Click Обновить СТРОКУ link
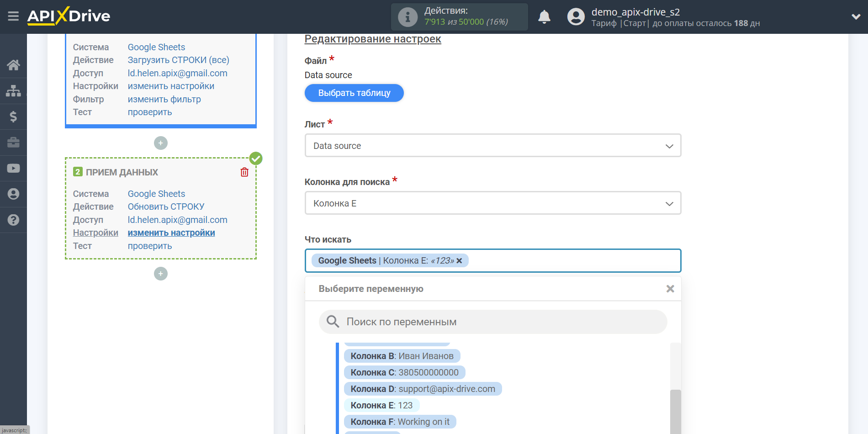868x434 pixels. [166, 206]
